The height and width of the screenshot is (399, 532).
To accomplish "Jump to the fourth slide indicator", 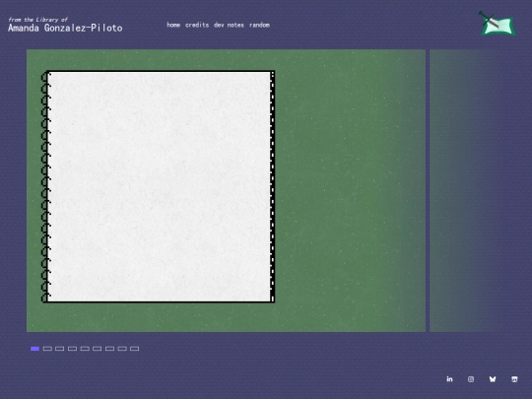I will (72, 349).
